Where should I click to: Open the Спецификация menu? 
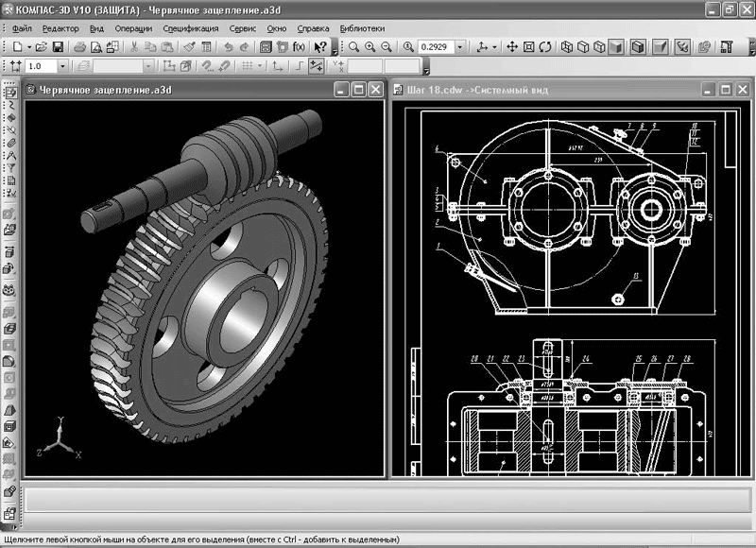pos(191,28)
